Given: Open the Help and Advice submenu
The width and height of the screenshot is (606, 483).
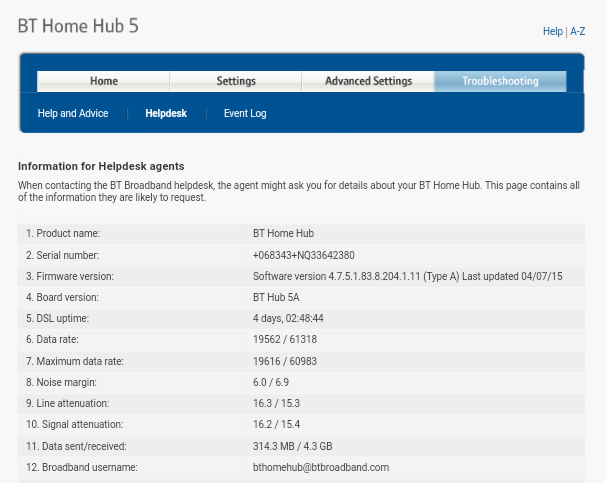Looking at the screenshot, I should point(73,114).
